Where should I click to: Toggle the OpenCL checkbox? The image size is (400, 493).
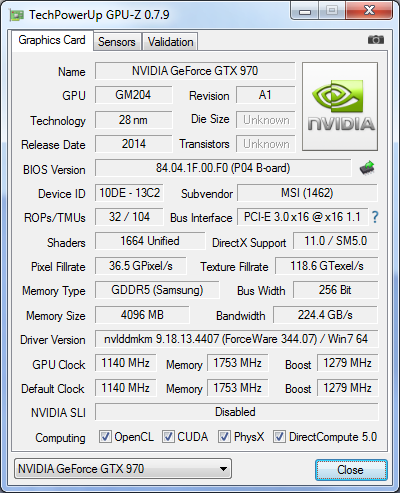pos(105,437)
